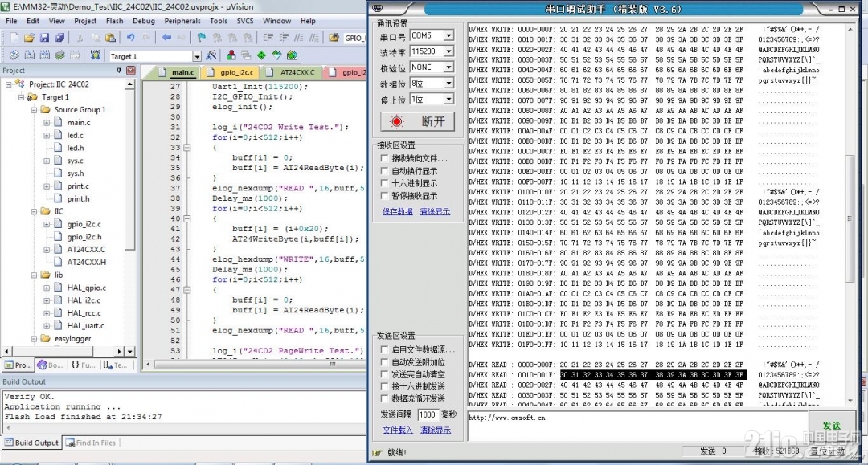Toggle 暂停接收显示 checkbox
The image size is (868, 465).
pyautogui.click(x=385, y=196)
